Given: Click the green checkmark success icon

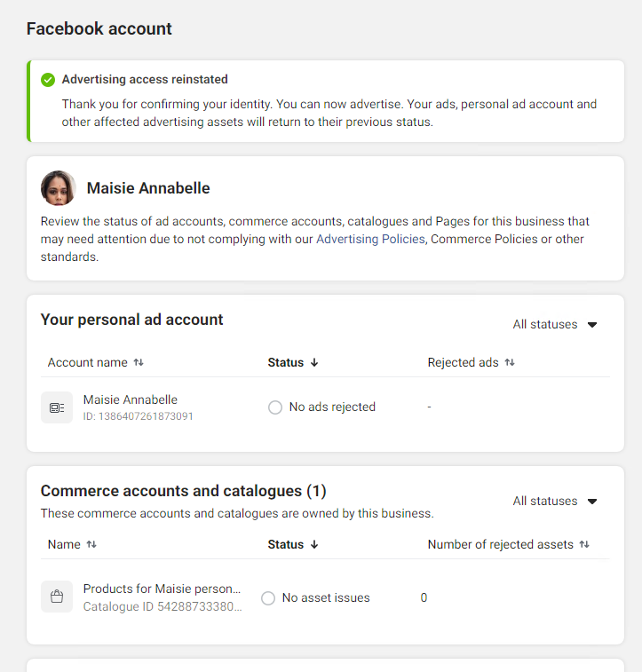Looking at the screenshot, I should pyautogui.click(x=48, y=80).
